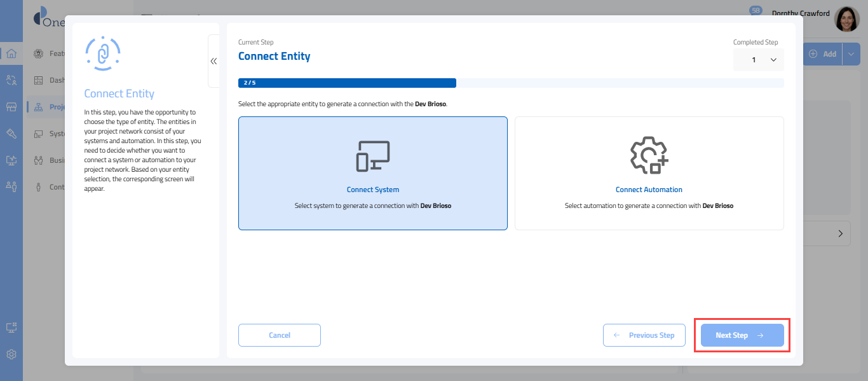Click the monitor chart sidebar icon

coord(11,160)
